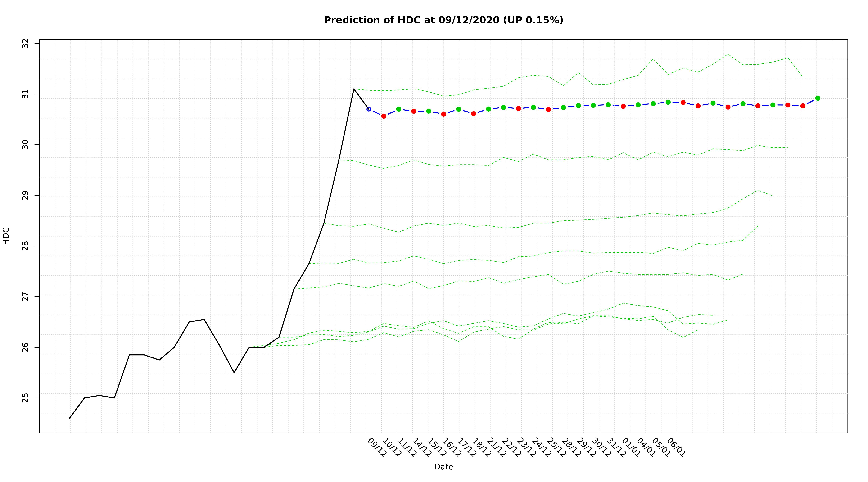
Task: Click the y-axis tick label '28'
Action: tap(26, 246)
